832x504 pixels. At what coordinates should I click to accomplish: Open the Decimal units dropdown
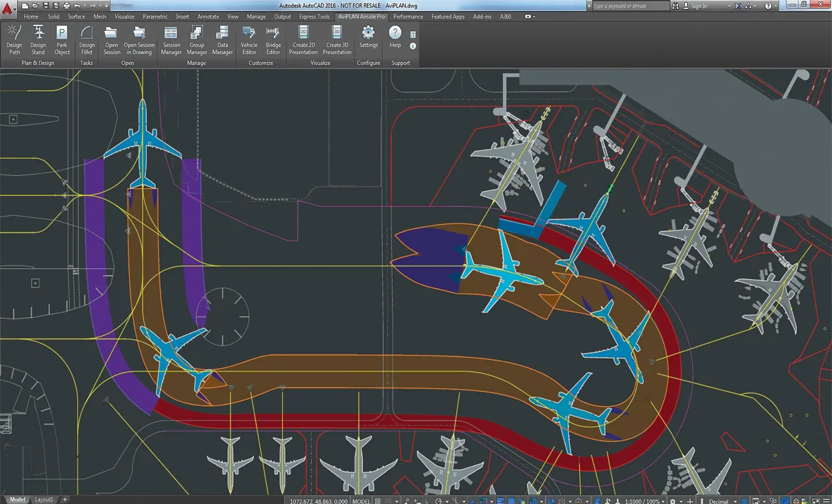721,501
